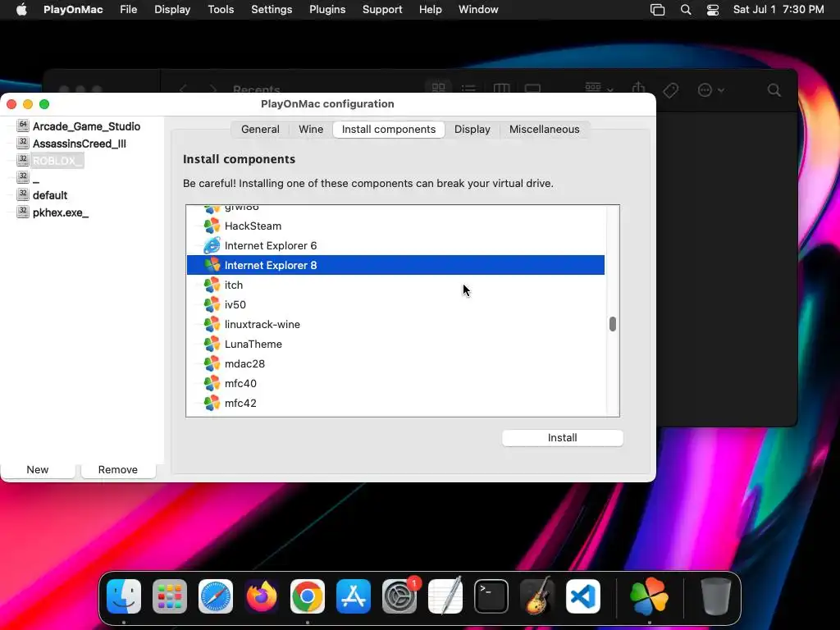Launch Firefox from the dock
Screen dimensions: 840x630
(x=262, y=596)
